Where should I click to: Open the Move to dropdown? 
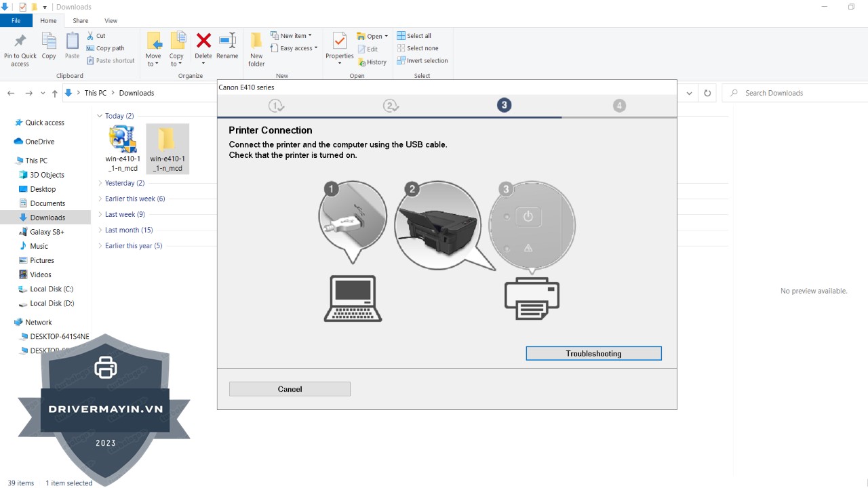coord(153,49)
